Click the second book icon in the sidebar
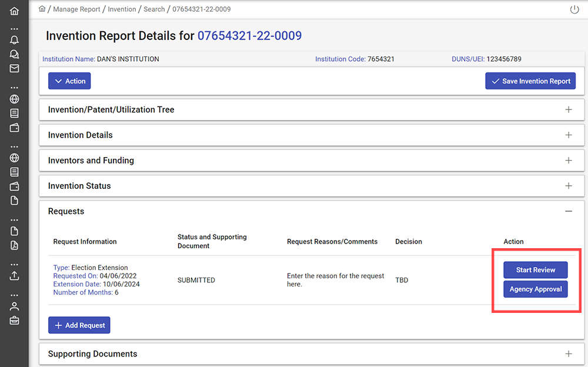 pos(14,172)
